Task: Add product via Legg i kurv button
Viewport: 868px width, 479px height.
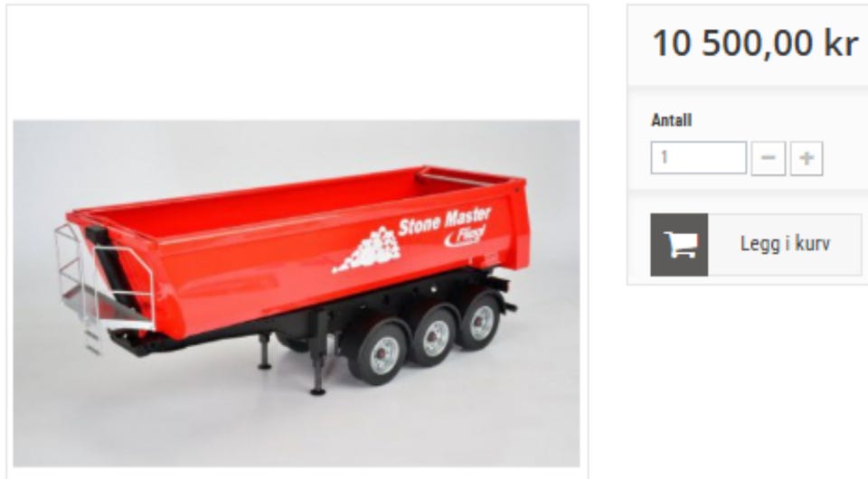Action: click(756, 245)
